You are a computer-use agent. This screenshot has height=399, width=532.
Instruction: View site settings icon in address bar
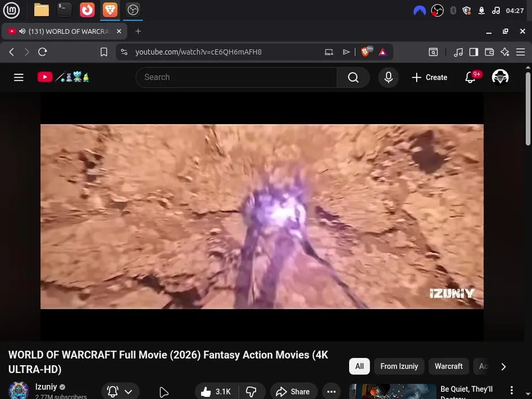[124, 52]
